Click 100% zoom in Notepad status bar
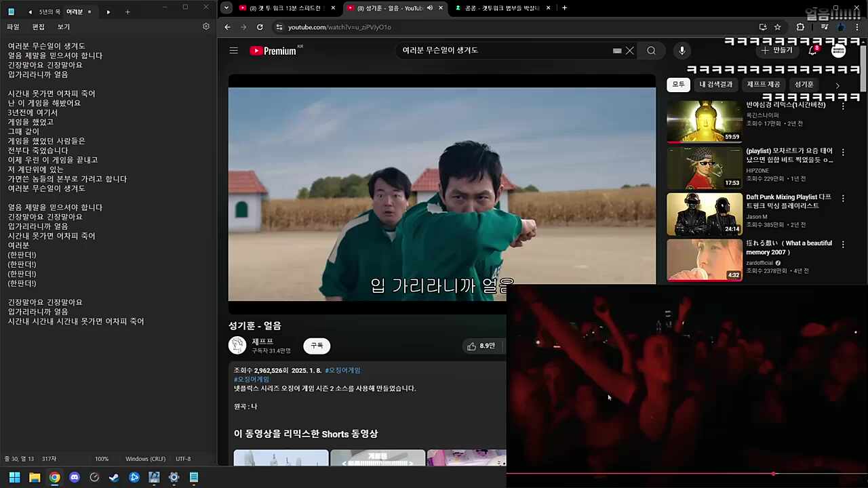 (102, 459)
